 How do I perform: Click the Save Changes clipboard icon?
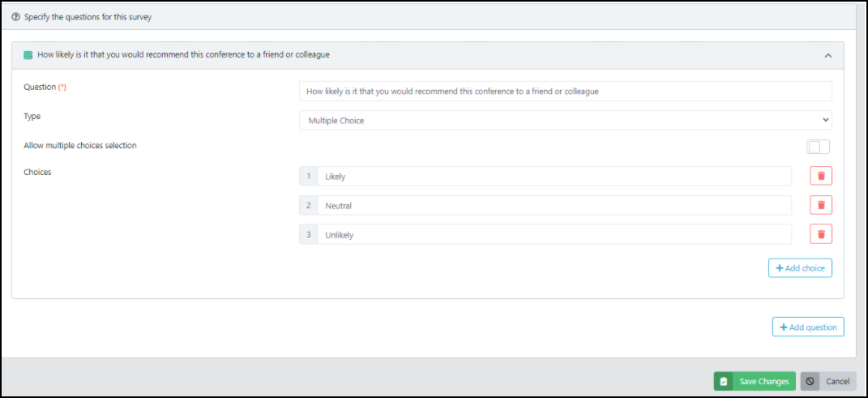coord(724,381)
